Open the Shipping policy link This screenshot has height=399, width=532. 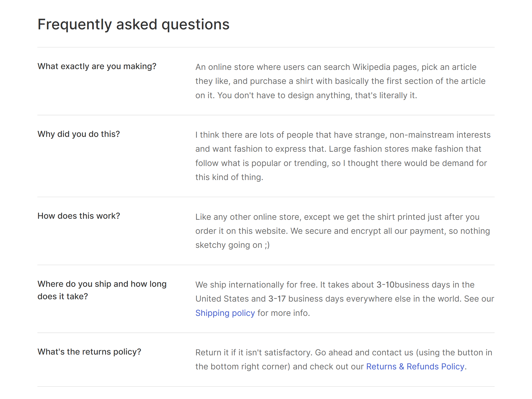click(x=225, y=313)
